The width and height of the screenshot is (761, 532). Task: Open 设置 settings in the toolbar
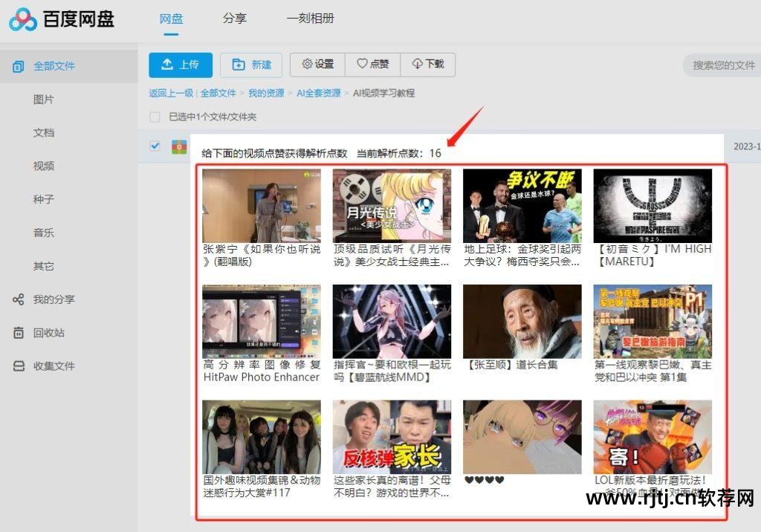(x=318, y=64)
